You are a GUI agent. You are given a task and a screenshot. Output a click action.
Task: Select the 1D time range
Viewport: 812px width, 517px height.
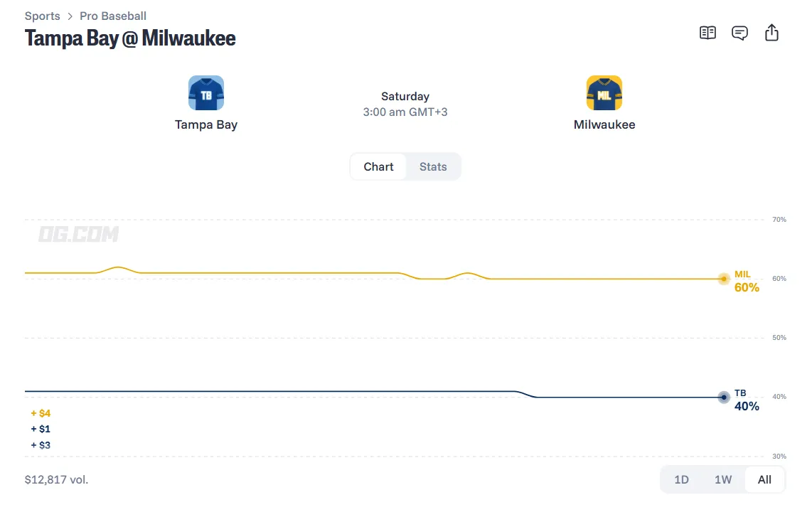pos(681,480)
